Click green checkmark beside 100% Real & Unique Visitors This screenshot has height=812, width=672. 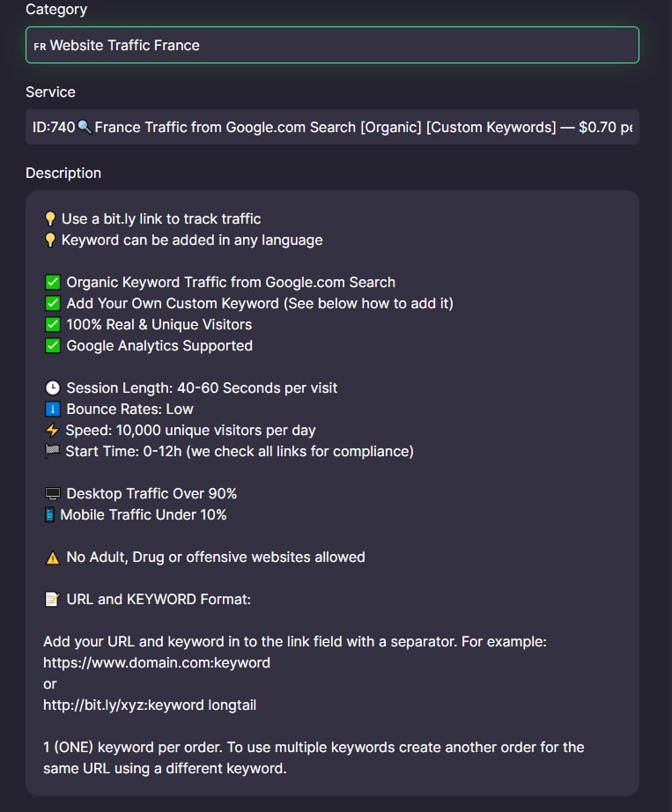click(x=53, y=325)
